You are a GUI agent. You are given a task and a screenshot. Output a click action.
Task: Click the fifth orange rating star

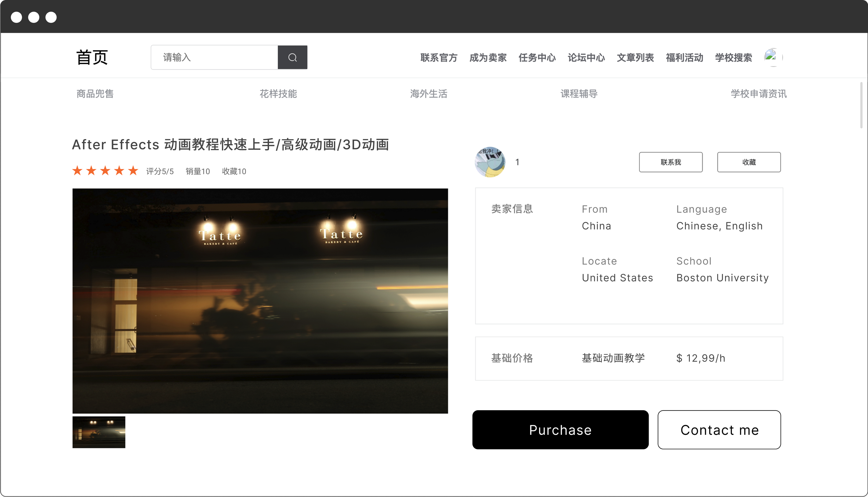133,170
